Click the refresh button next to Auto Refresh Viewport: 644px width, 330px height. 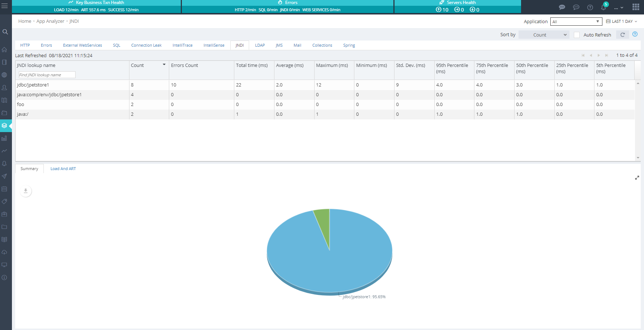(622, 35)
